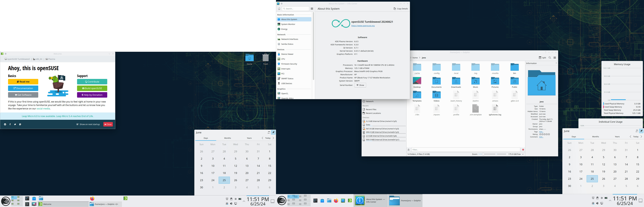Close Dolphin Information panel
This screenshot has width=644, height=207.
pos(556,63)
